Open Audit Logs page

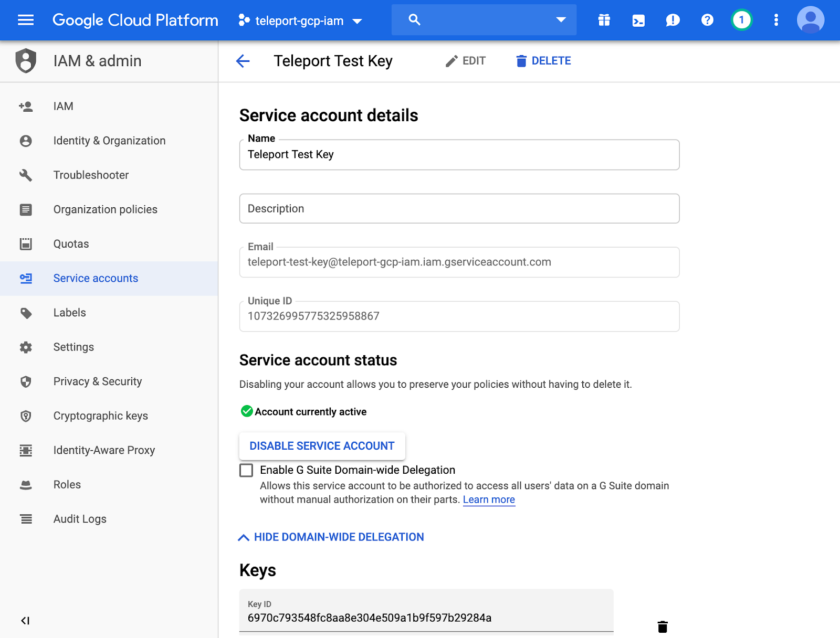(109, 519)
